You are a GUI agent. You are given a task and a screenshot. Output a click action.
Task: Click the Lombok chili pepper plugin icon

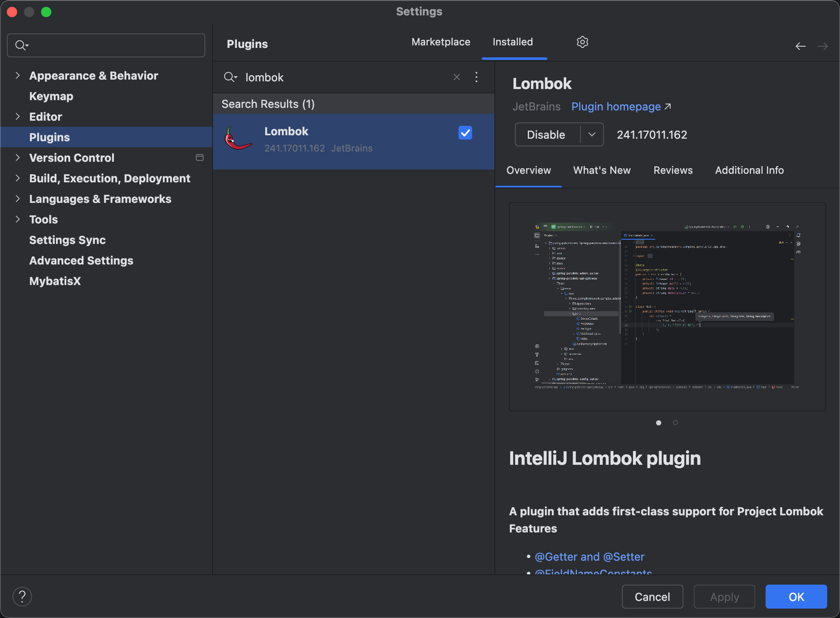tap(238, 139)
